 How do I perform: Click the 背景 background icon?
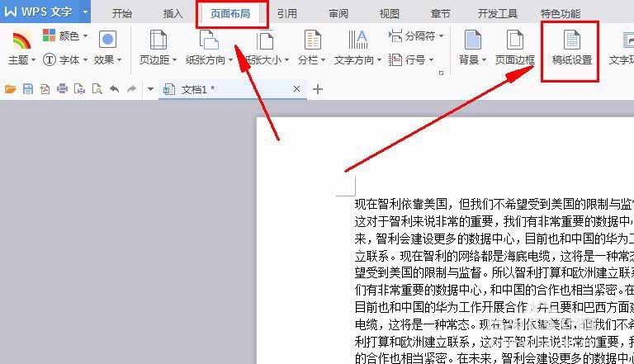(x=473, y=40)
